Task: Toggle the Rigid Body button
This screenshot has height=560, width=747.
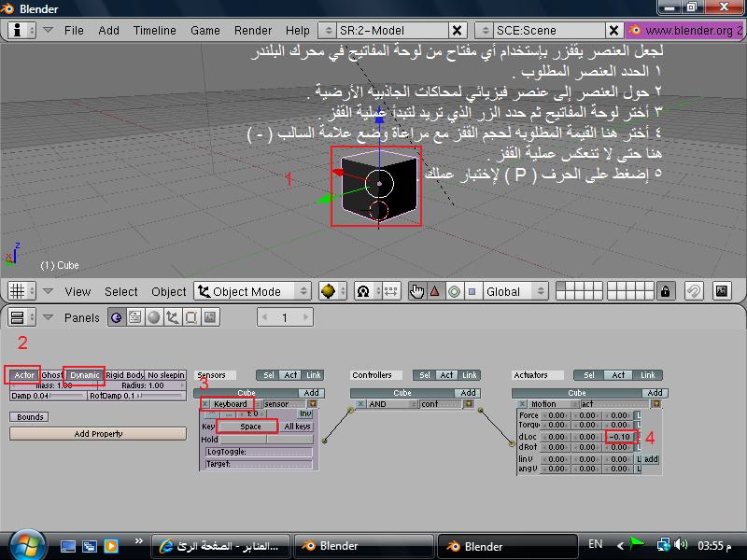Action: (x=125, y=375)
